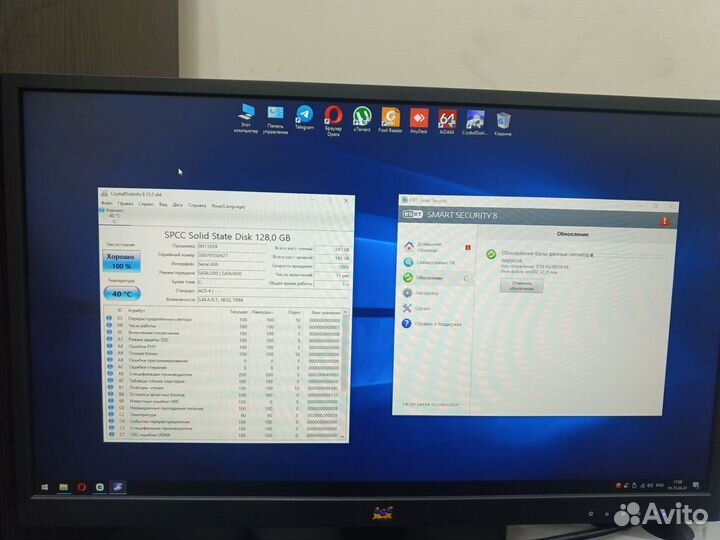Switch to ESET taskbar icon
The height and width of the screenshot is (540, 720).
click(x=100, y=487)
